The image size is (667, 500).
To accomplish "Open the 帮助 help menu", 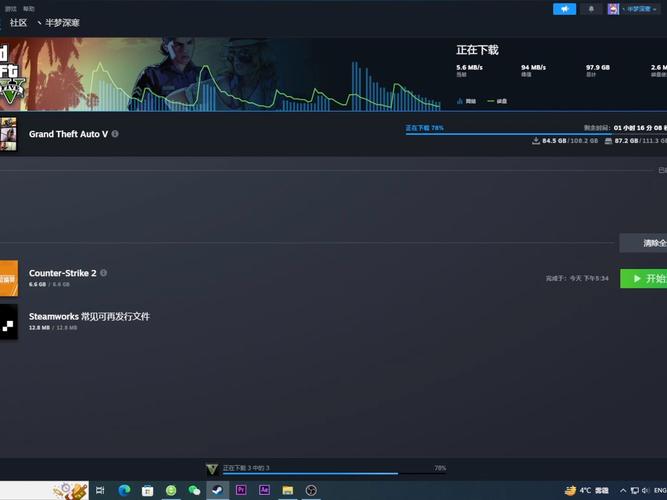I will point(29,9).
